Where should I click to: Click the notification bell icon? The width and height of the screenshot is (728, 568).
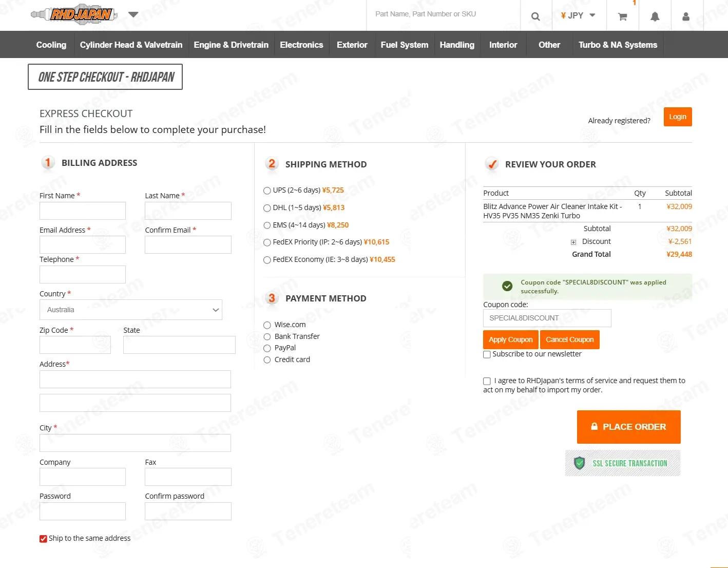pyautogui.click(x=655, y=16)
